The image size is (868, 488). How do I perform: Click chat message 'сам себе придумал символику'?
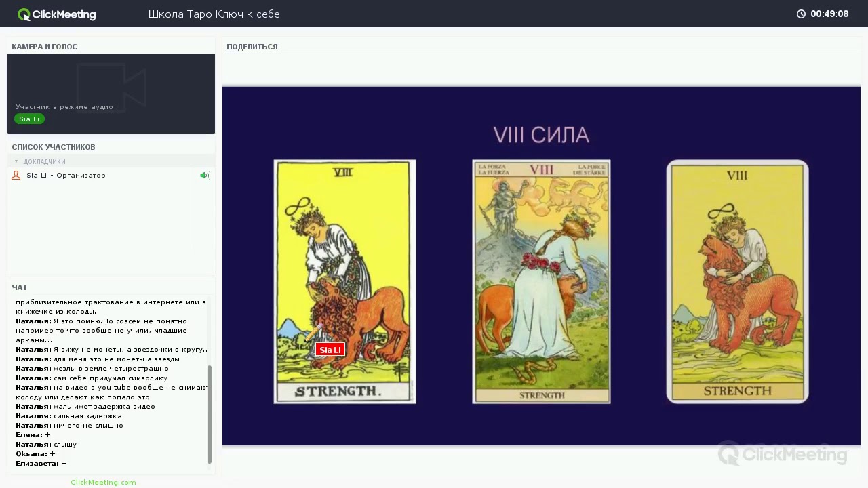(111, 378)
